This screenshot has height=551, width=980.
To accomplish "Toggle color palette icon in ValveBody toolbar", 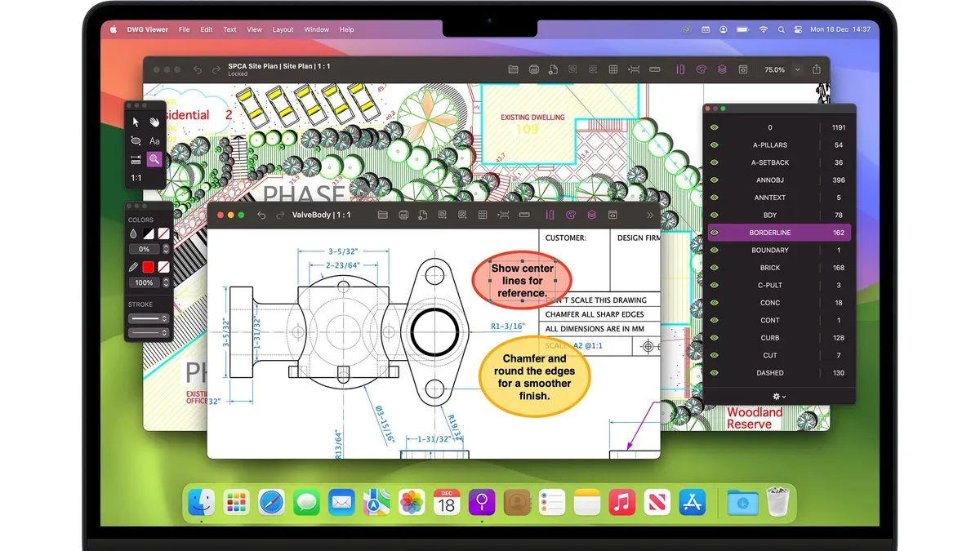I will coord(571,215).
